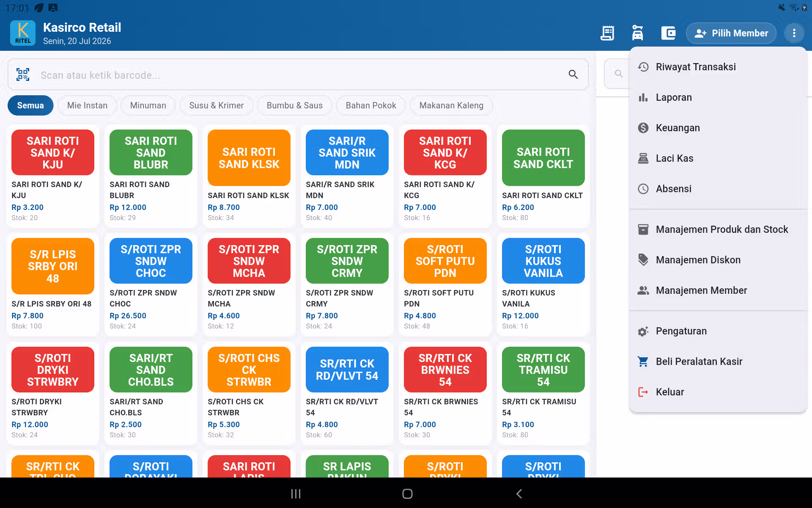Toggle the three-dot overflow menu button

794,33
